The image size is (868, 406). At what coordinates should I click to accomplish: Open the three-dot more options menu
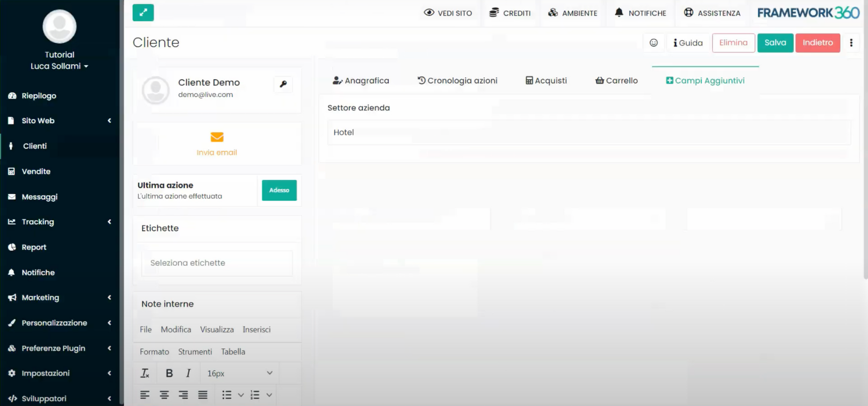click(851, 43)
